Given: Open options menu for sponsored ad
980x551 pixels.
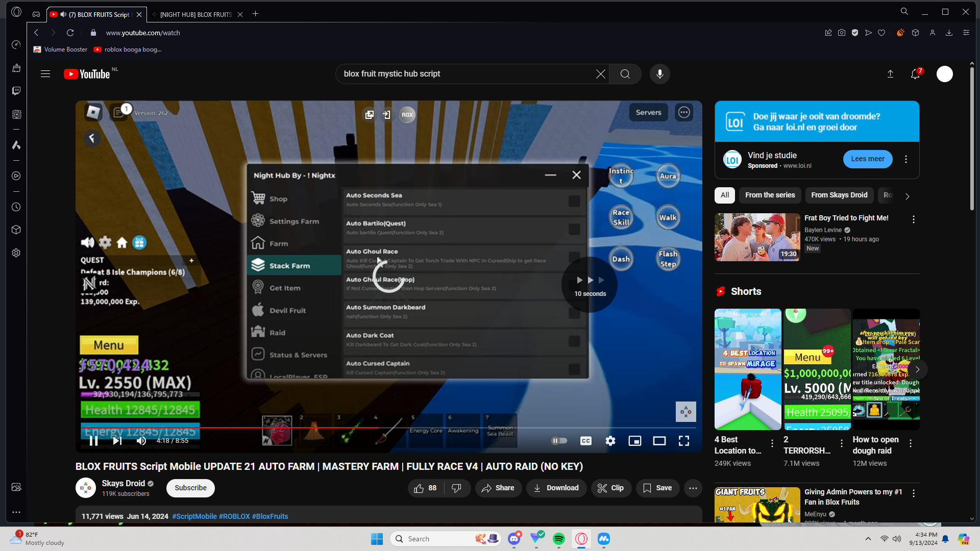Looking at the screenshot, I should coord(906,159).
